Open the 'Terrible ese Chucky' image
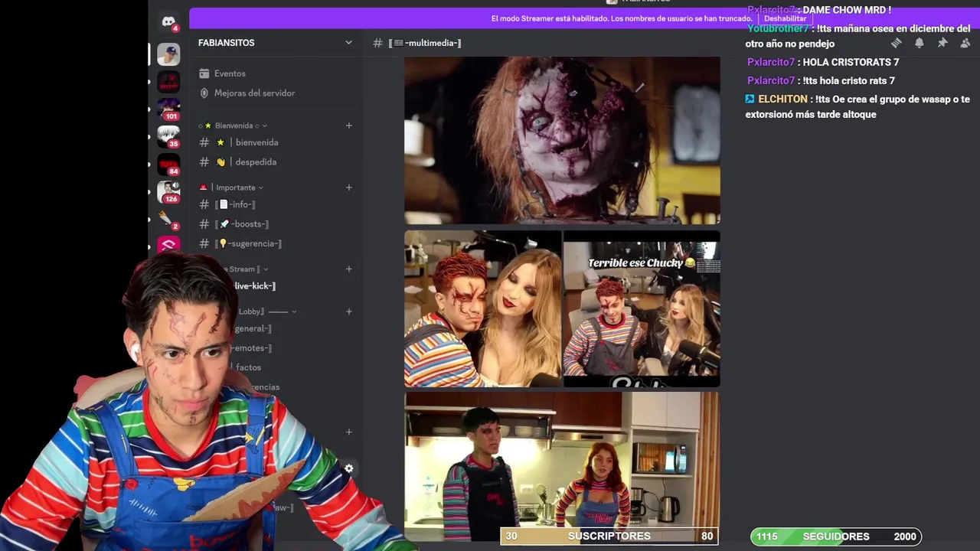980x551 pixels. pos(642,309)
